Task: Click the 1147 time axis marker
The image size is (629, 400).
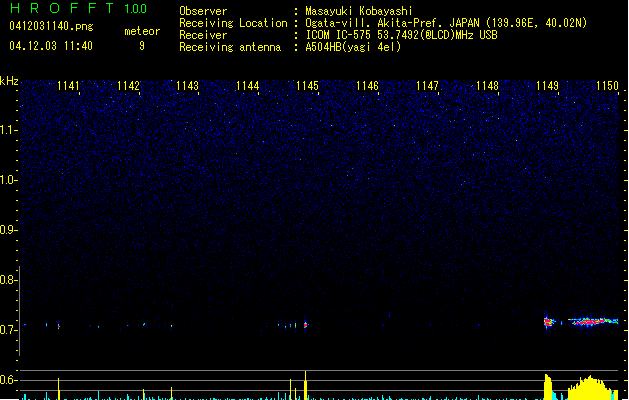Action: (x=427, y=86)
